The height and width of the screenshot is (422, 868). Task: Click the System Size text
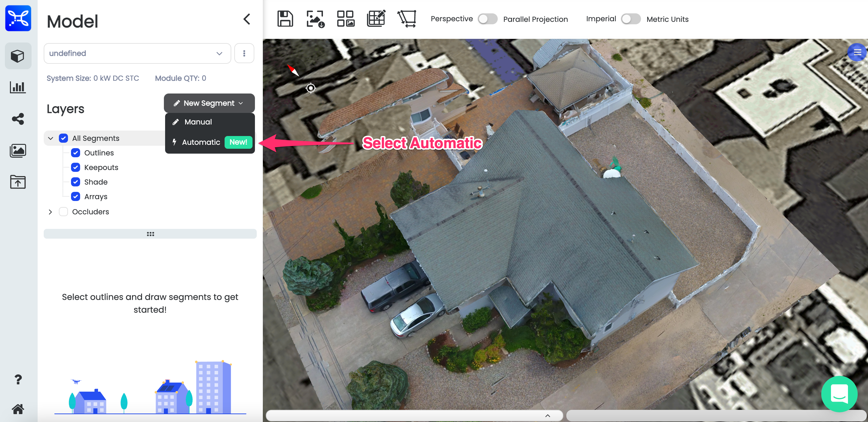93,78
